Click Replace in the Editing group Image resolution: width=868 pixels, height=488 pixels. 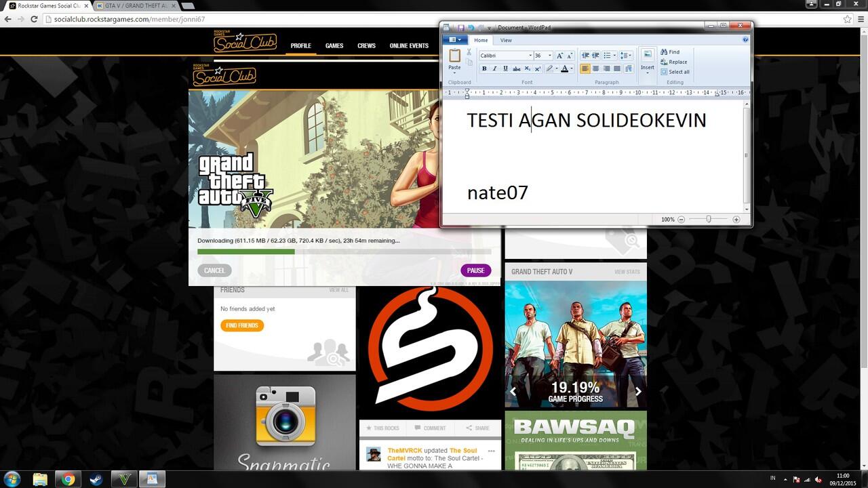pyautogui.click(x=673, y=62)
